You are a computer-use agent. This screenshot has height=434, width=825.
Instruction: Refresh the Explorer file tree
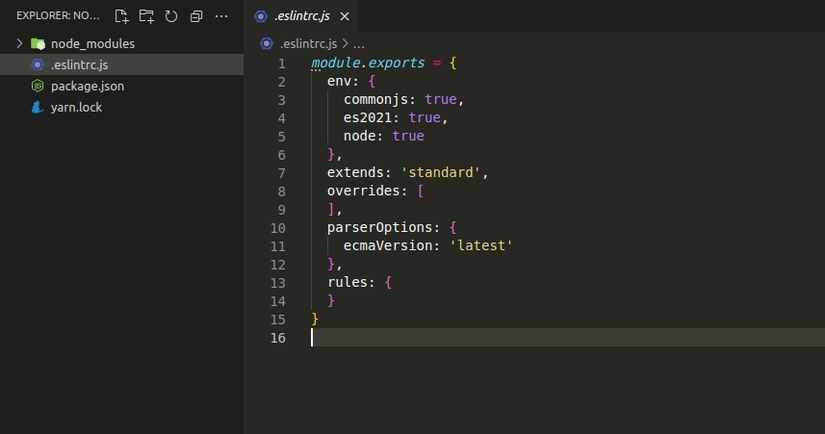(x=171, y=16)
